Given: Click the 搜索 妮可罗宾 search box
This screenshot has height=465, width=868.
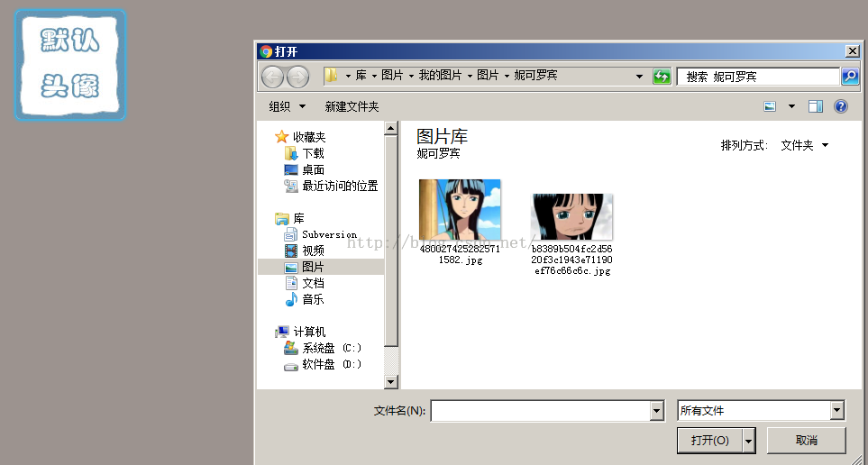Looking at the screenshot, I should (758, 77).
